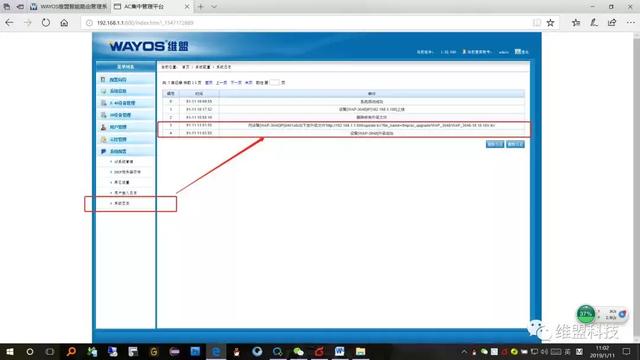Screen dimensions: 640x360
Task: Click the browser forward arrow
Action: [27, 23]
